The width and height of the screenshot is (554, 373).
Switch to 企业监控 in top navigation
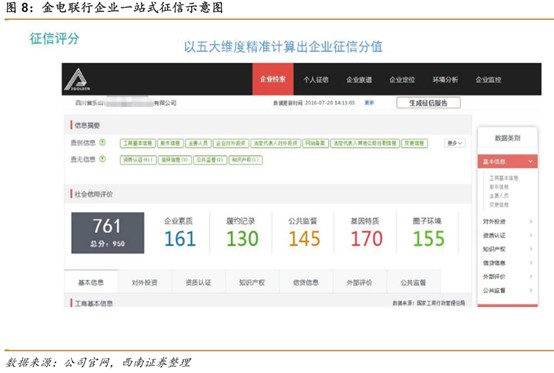[488, 80]
